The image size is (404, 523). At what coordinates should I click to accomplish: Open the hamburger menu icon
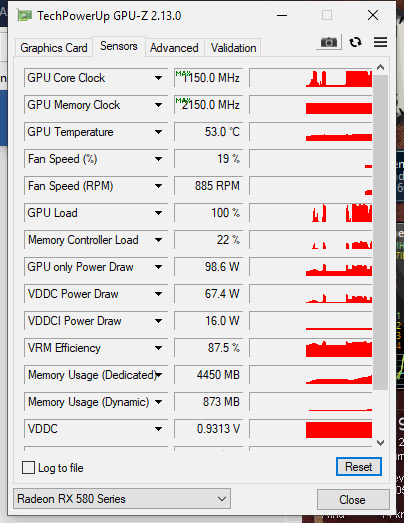point(380,42)
